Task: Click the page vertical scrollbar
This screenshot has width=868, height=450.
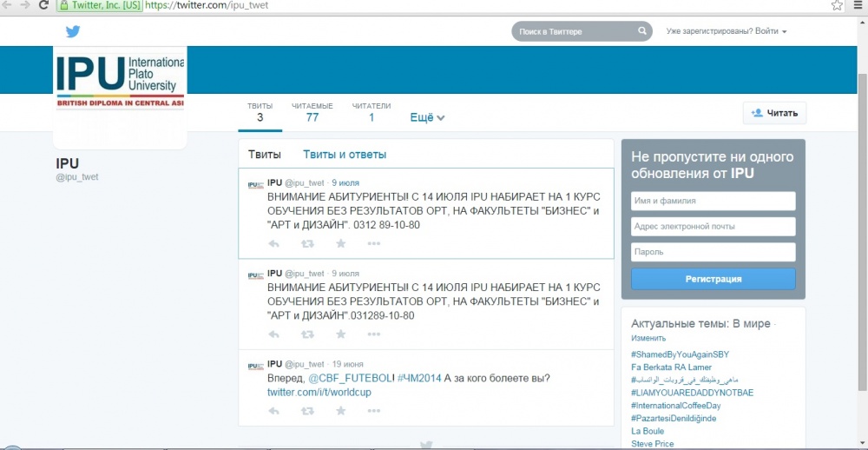Action: click(863, 233)
